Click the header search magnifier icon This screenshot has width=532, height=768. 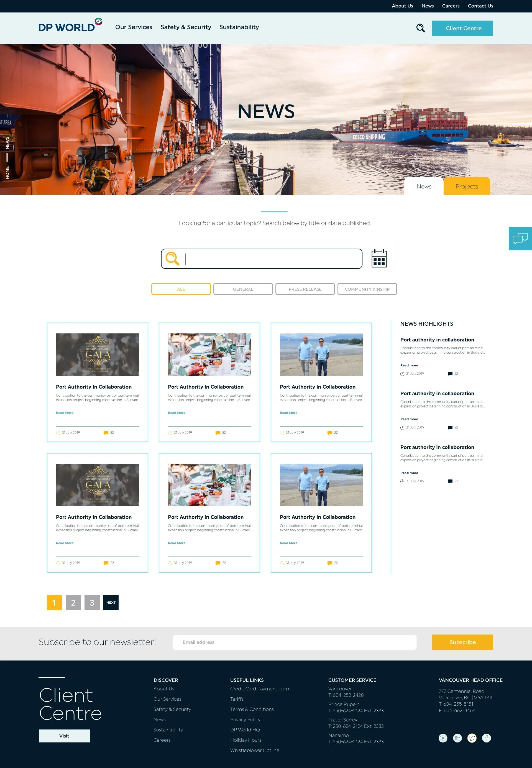point(421,28)
